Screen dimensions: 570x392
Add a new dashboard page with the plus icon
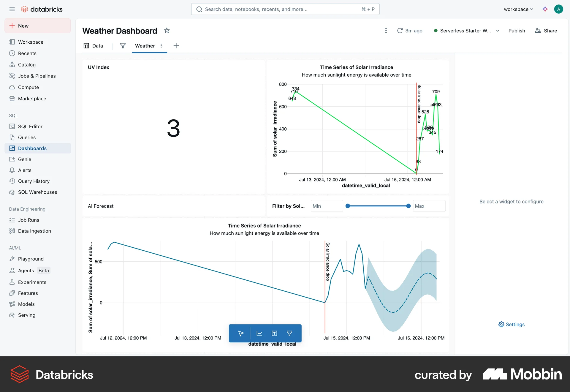click(176, 46)
